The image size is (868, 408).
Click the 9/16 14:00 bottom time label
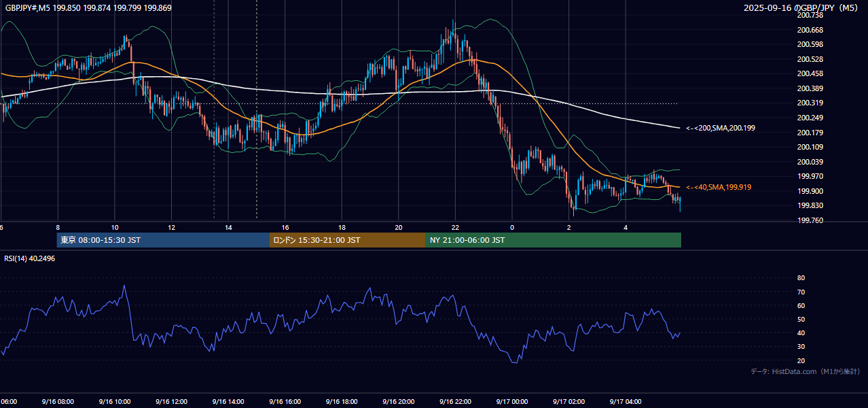228,402
